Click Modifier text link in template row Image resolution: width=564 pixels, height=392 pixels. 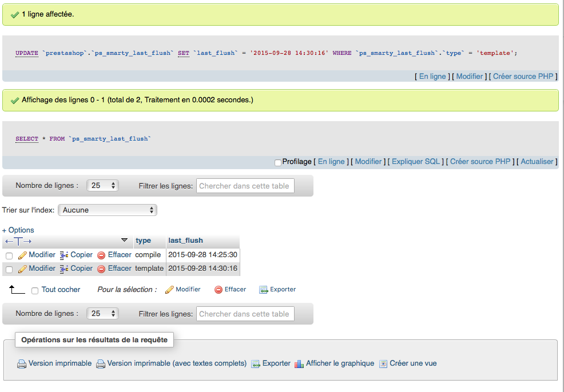click(x=42, y=269)
